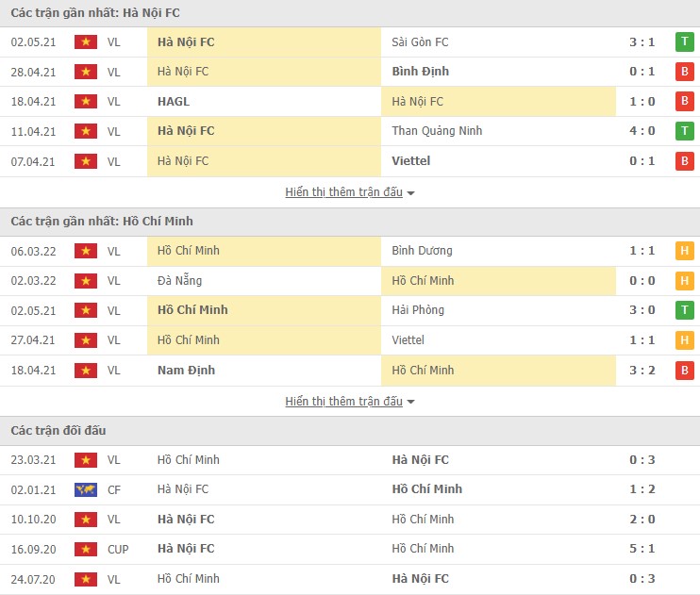Click the green T badge on Hải Phòng match
The width and height of the screenshot is (700, 595).
[x=684, y=310]
